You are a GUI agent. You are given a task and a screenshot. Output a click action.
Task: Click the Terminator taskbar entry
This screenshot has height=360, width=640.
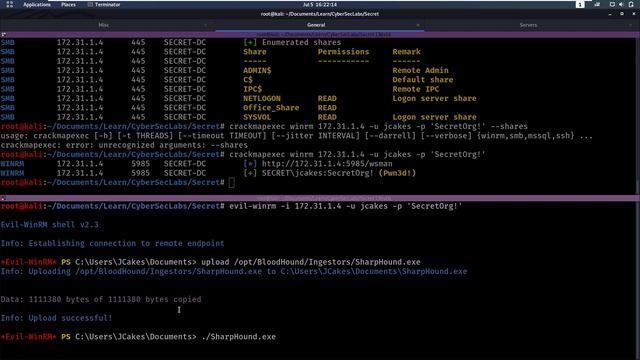coord(104,4)
